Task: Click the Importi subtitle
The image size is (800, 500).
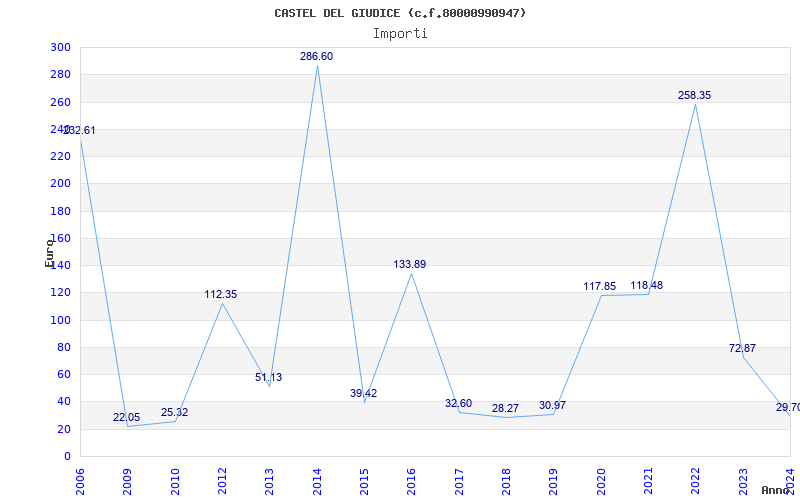Action: click(400, 34)
